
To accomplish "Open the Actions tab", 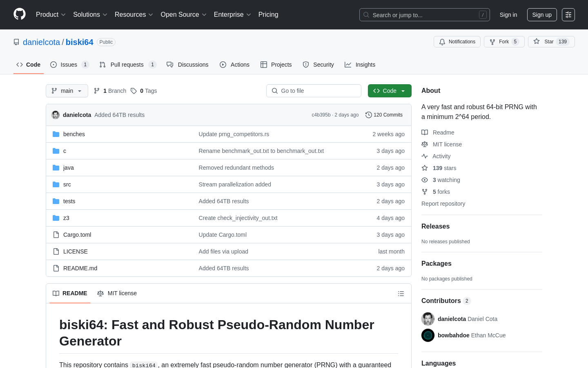I will (234, 65).
